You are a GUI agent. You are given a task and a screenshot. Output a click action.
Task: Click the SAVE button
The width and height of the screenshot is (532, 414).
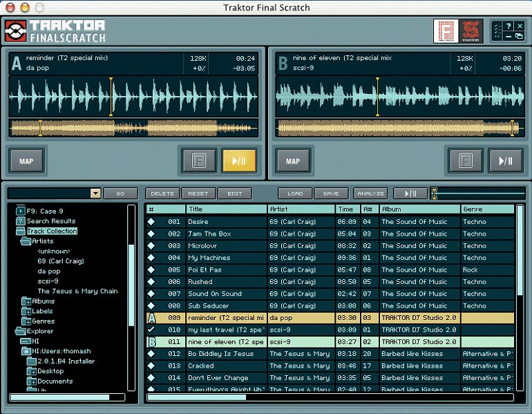331,194
